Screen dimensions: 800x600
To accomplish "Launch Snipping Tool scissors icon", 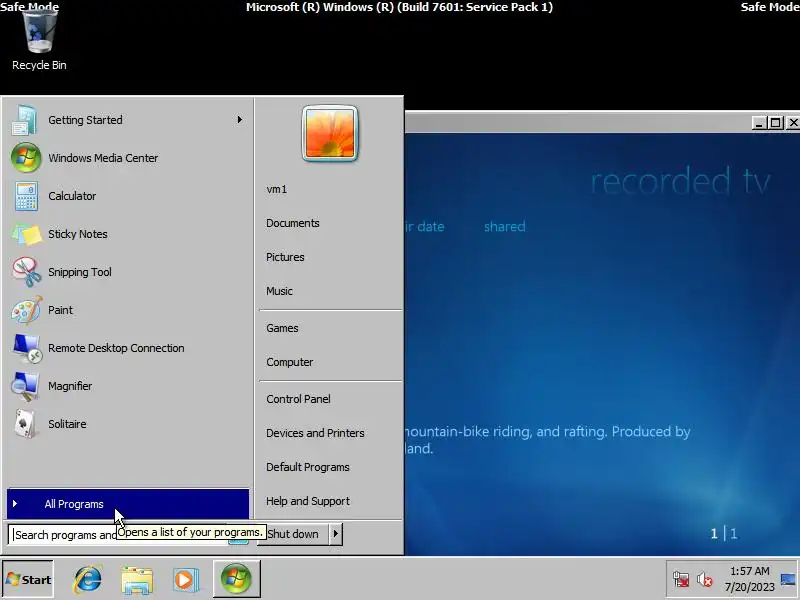I will point(26,272).
